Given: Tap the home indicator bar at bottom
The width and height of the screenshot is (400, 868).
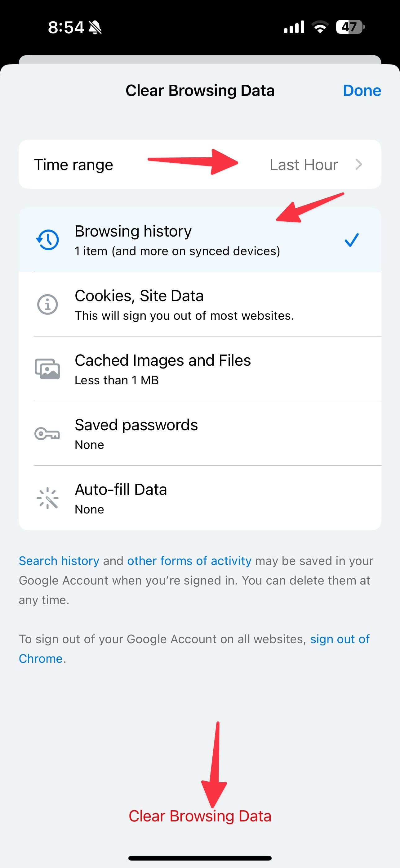Looking at the screenshot, I should pos(200,858).
